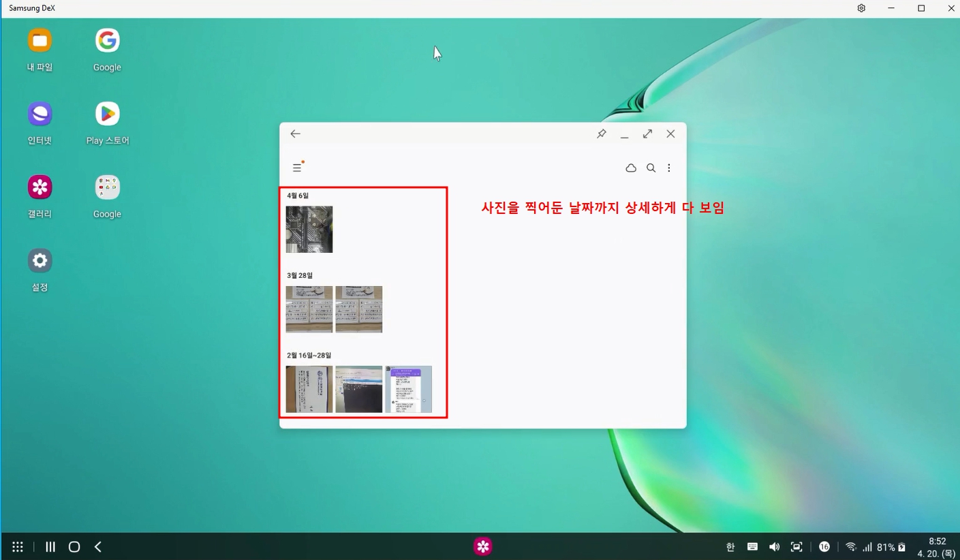This screenshot has height=560, width=960.
Task: Search photos with the magnifier icon
Action: click(651, 168)
